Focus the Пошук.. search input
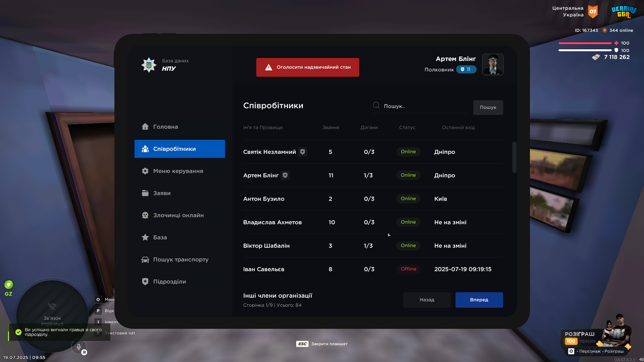The width and height of the screenshot is (644, 362). [x=419, y=106]
